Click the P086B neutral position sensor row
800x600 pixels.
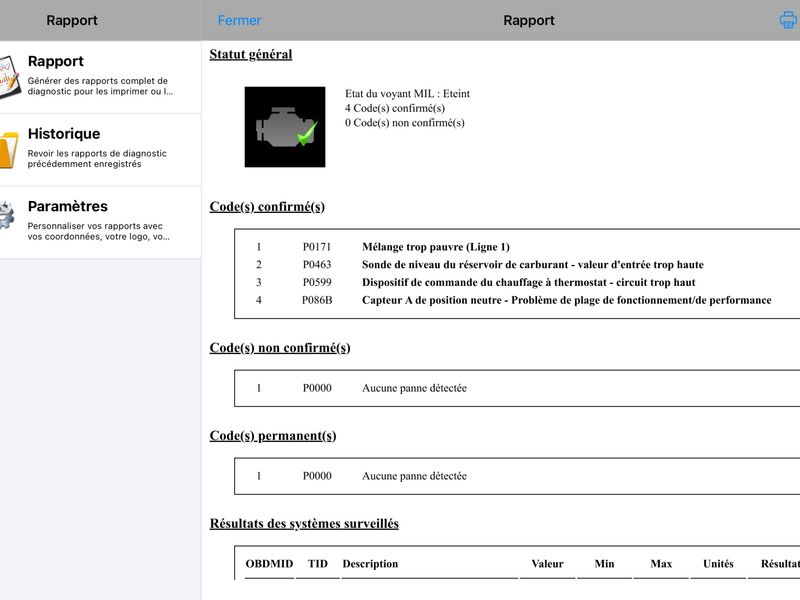515,300
